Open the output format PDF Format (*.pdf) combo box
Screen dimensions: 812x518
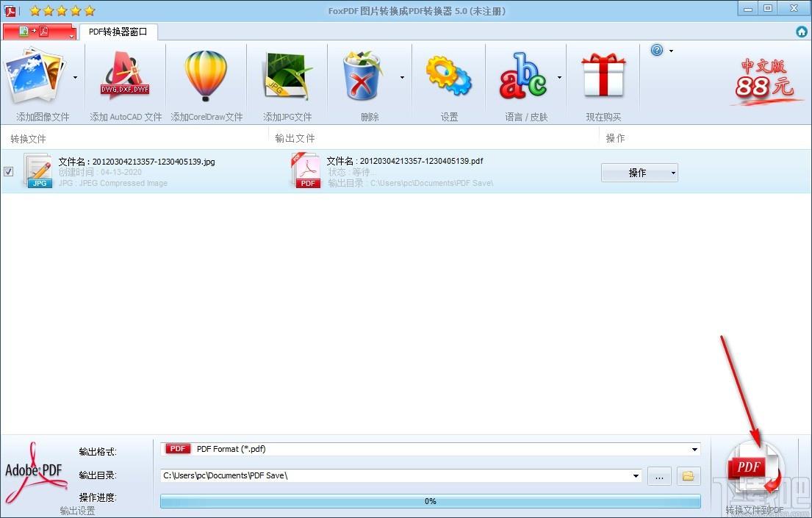pyautogui.click(x=431, y=449)
